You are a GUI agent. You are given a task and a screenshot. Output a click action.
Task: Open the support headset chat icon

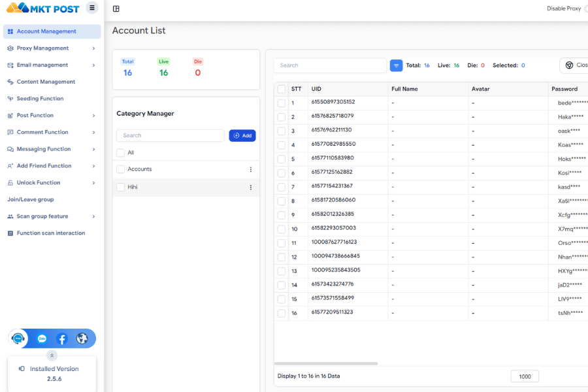click(18, 338)
